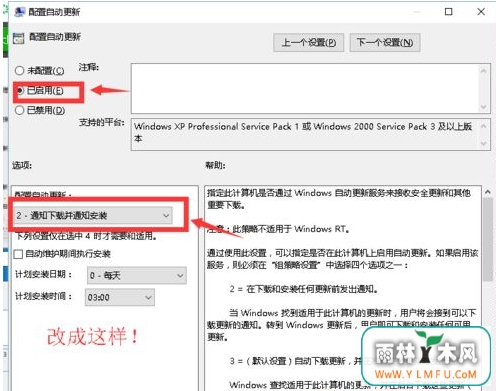This screenshot has width=496, height=391.
Task: Click the 下一个设置(N) button
Action: click(385, 43)
